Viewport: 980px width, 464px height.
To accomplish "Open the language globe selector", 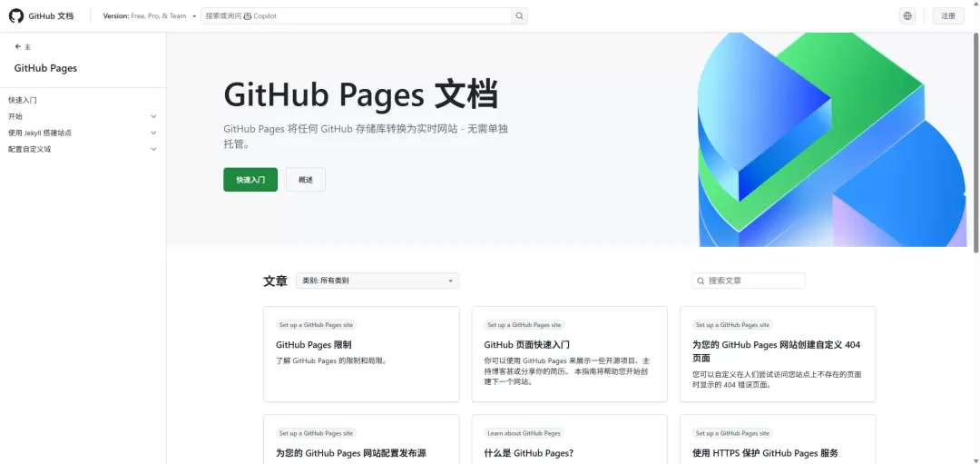I will tap(907, 15).
